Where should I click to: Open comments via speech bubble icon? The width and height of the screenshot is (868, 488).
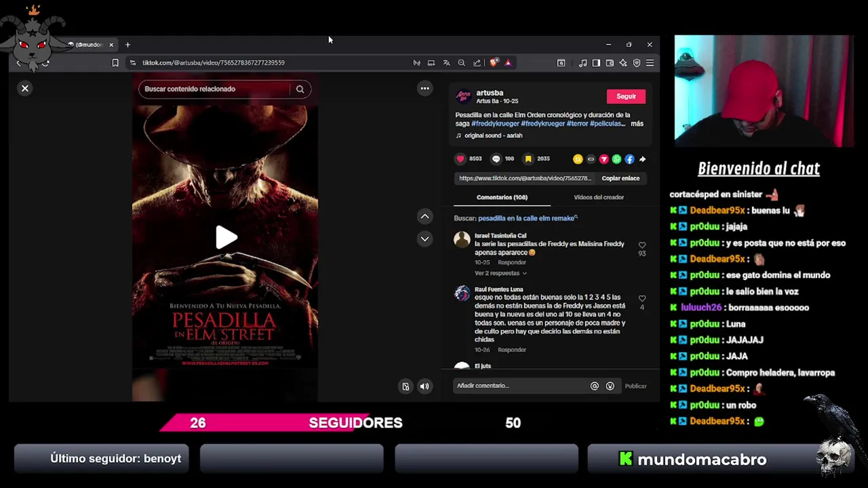[x=496, y=159]
